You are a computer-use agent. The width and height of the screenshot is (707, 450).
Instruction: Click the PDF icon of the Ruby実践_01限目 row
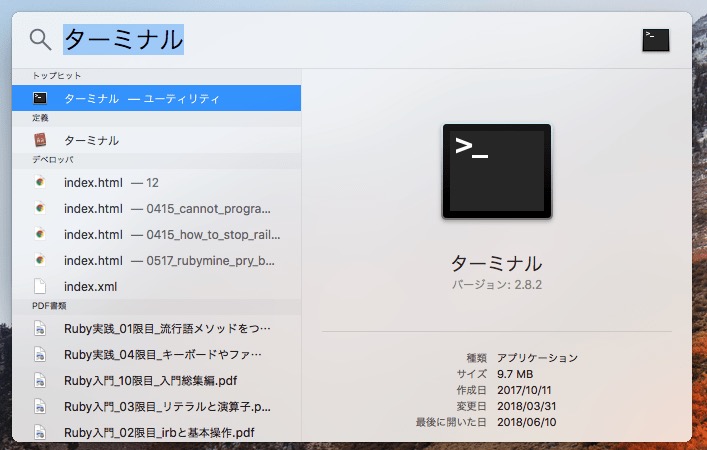click(40, 329)
